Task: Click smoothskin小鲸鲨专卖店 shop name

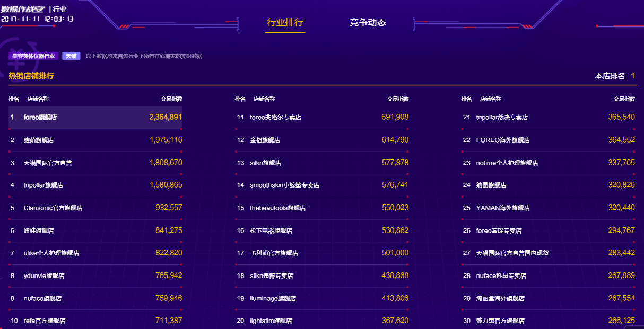Action: [285, 185]
